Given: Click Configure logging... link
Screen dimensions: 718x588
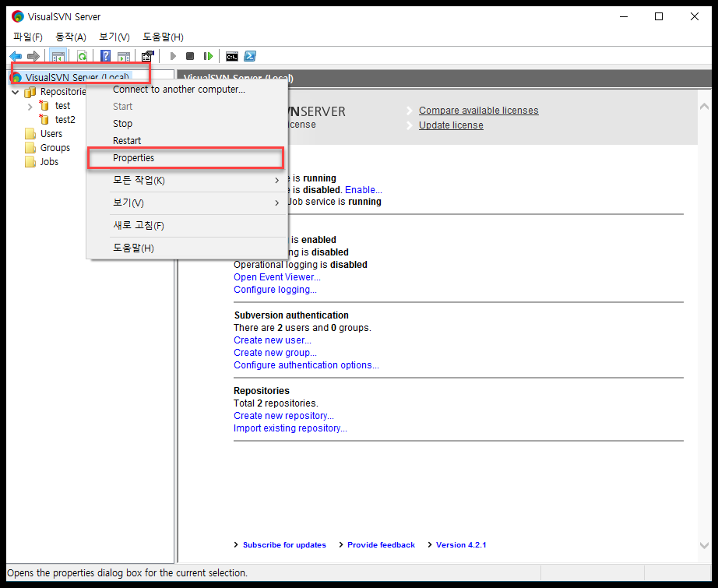Looking at the screenshot, I should pyautogui.click(x=275, y=290).
